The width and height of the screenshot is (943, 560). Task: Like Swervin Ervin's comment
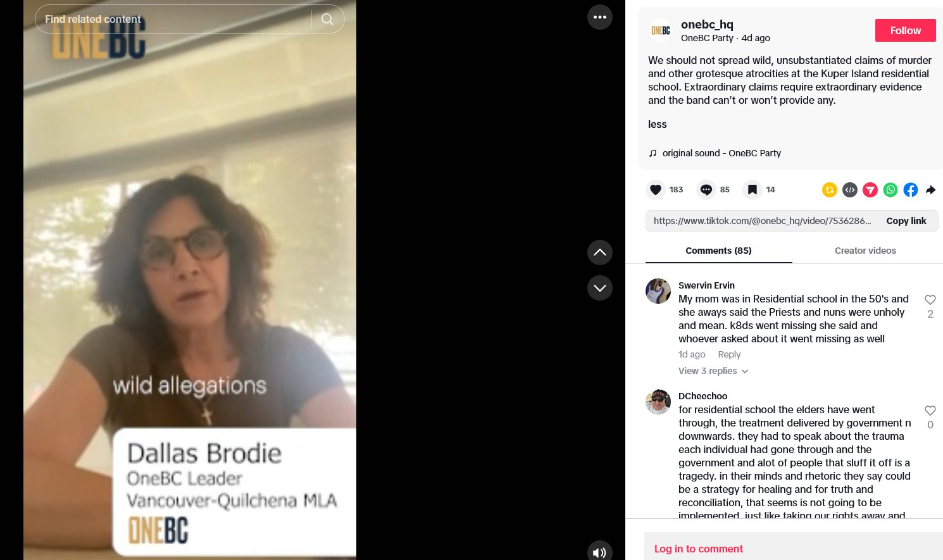coord(930,300)
